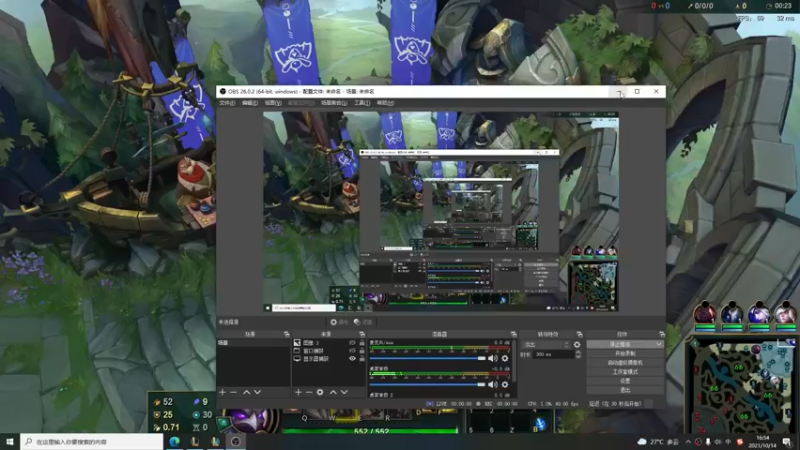
Task: Click the game minimap in the corner
Action: point(741,385)
